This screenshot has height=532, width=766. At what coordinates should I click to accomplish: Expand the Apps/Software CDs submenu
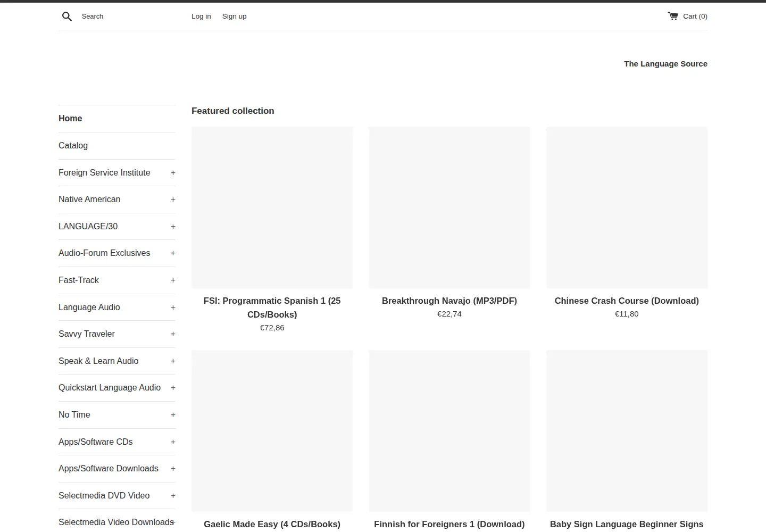pos(173,442)
